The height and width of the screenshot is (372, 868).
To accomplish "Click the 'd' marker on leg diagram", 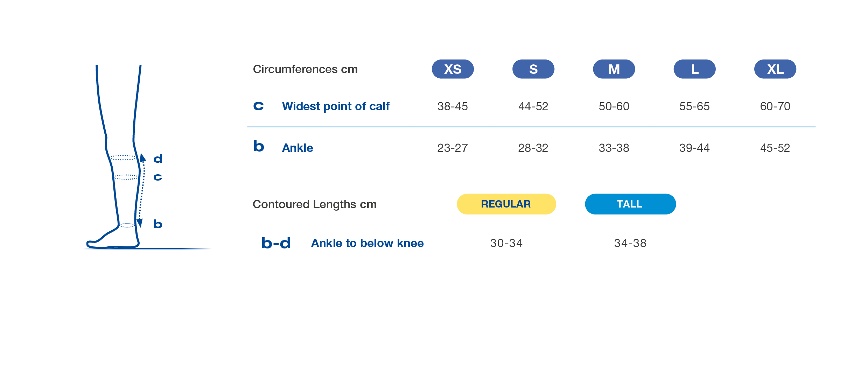I will (x=158, y=159).
